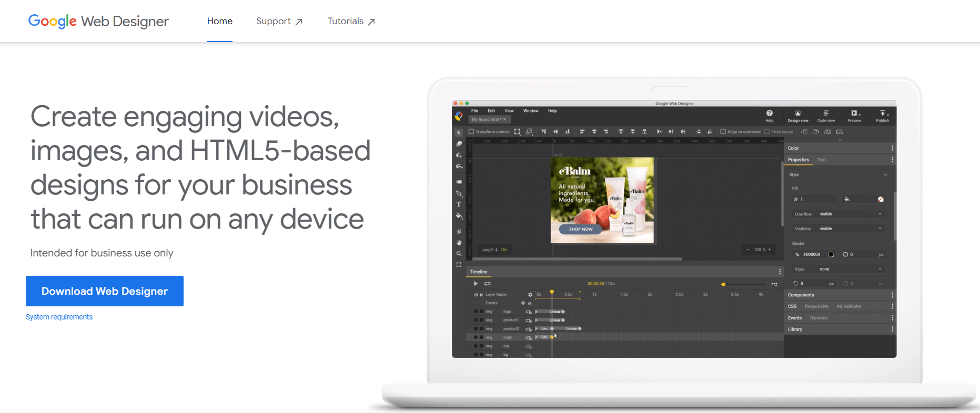Enable the Align to container checkbox
Screen dimensions: 980x413
point(723,131)
